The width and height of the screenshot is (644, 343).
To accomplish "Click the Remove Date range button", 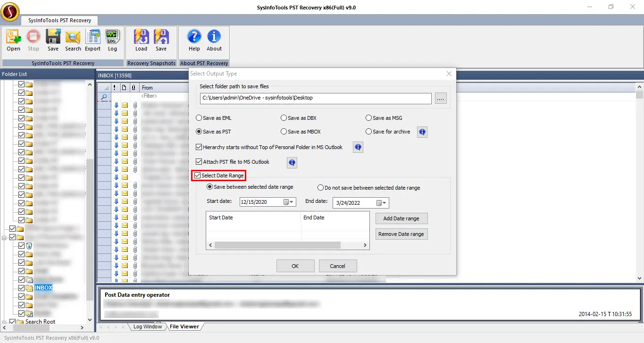I will (401, 234).
